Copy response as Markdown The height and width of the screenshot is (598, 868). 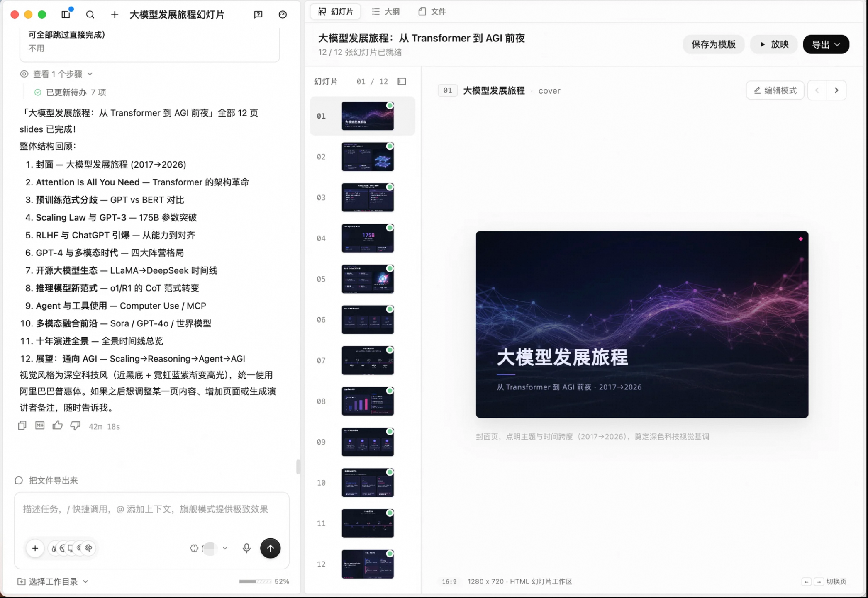coord(40,425)
